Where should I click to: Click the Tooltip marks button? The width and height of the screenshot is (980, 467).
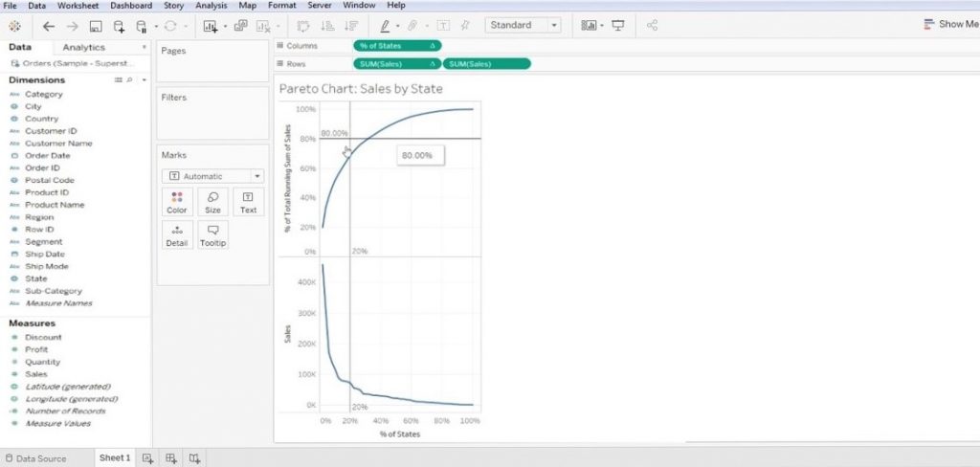(212, 235)
